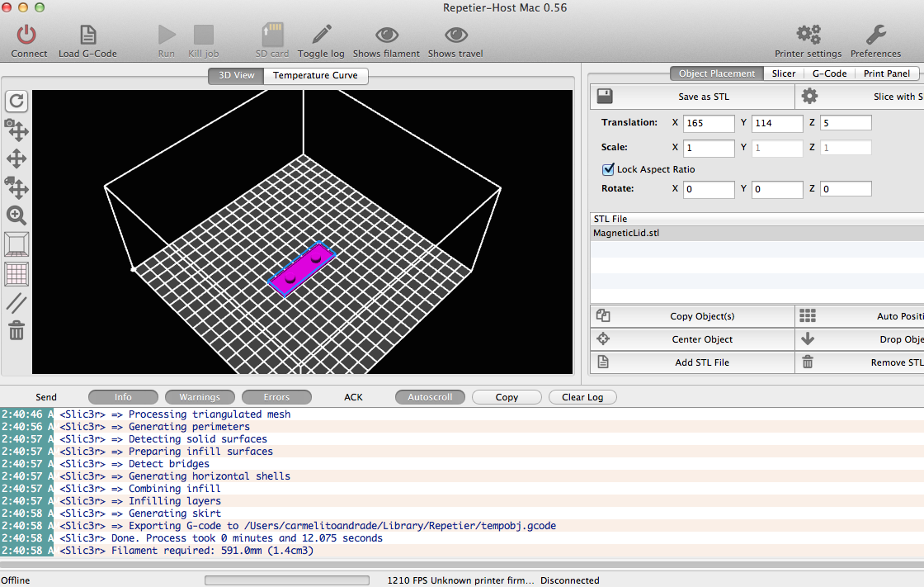This screenshot has width=924, height=587.
Task: Toggle Autoscroll for the log
Action: click(x=430, y=397)
